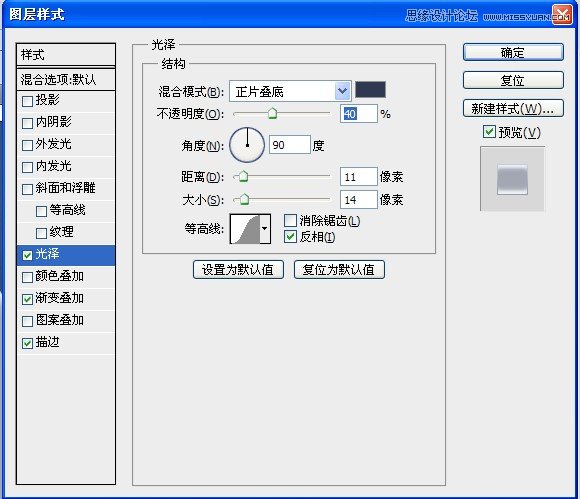
Task: Close the 图层样式 dialog
Action: coord(562,15)
